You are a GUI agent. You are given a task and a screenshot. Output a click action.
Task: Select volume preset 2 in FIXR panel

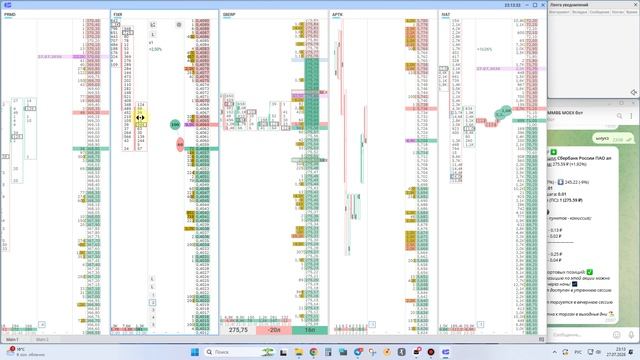pyautogui.click(x=153, y=302)
